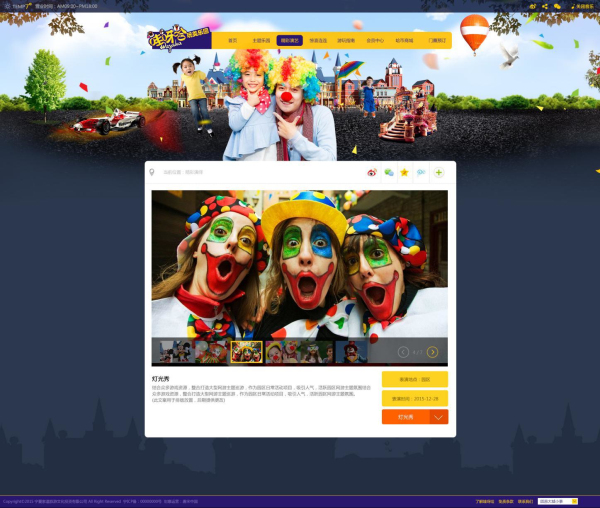This screenshot has height=508, width=600.
Task: Open the 首页 menu item
Action: pyautogui.click(x=233, y=41)
